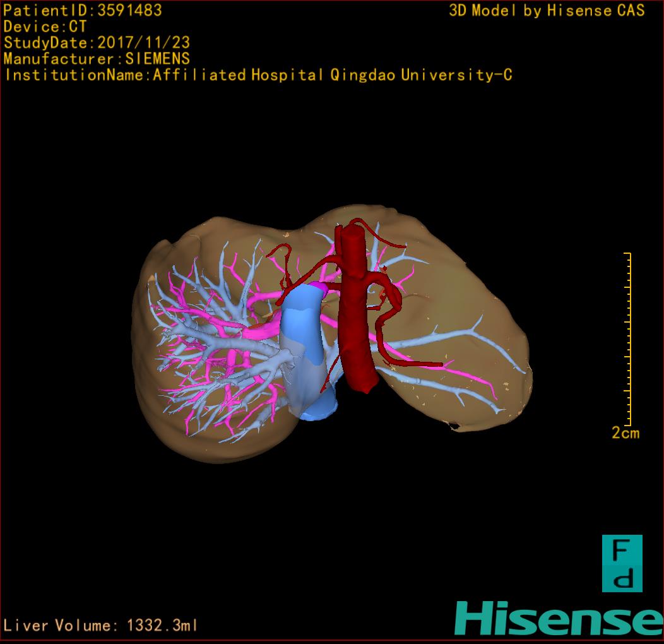
Task: Click the orientation indicator cube icon
Action: (x=622, y=563)
